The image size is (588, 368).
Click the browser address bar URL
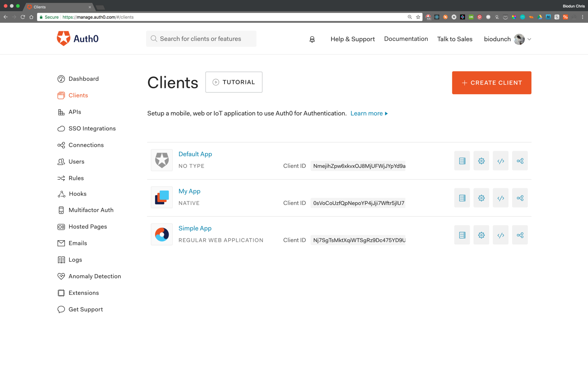(x=98, y=17)
